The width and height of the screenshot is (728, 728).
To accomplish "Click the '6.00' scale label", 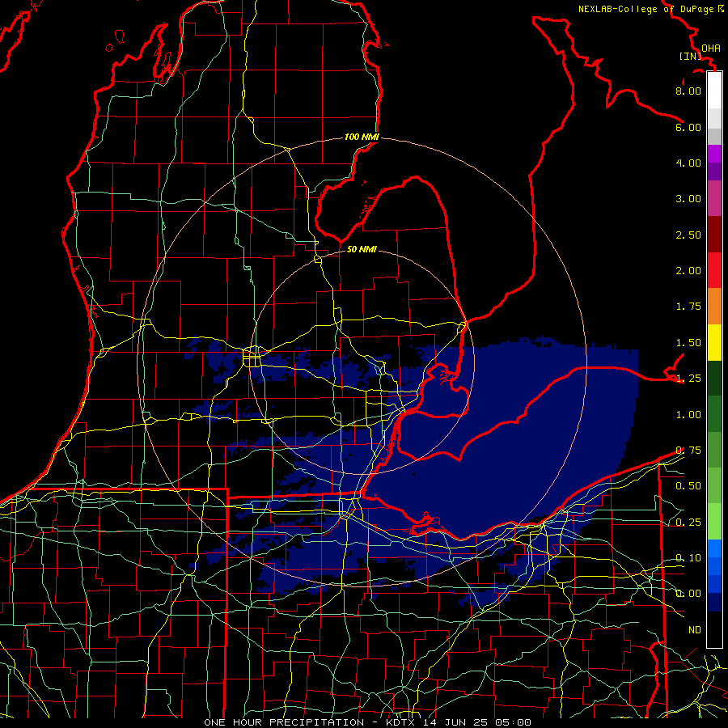I will pos(688,127).
